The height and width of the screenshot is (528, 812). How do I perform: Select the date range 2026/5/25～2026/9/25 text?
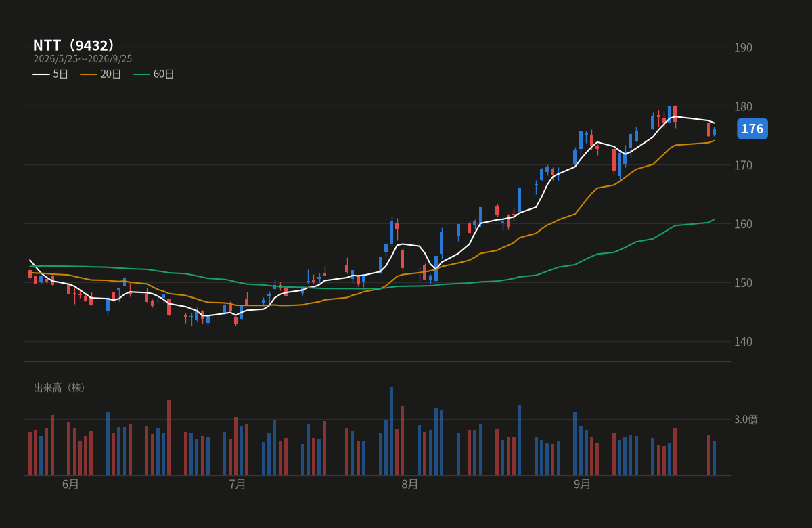(x=83, y=59)
